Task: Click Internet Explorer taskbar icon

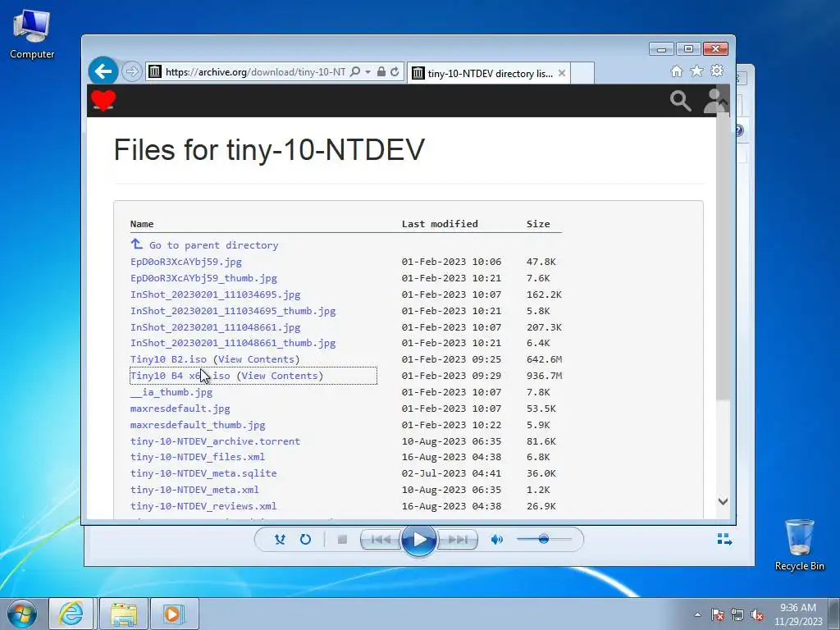Action: coord(71,614)
